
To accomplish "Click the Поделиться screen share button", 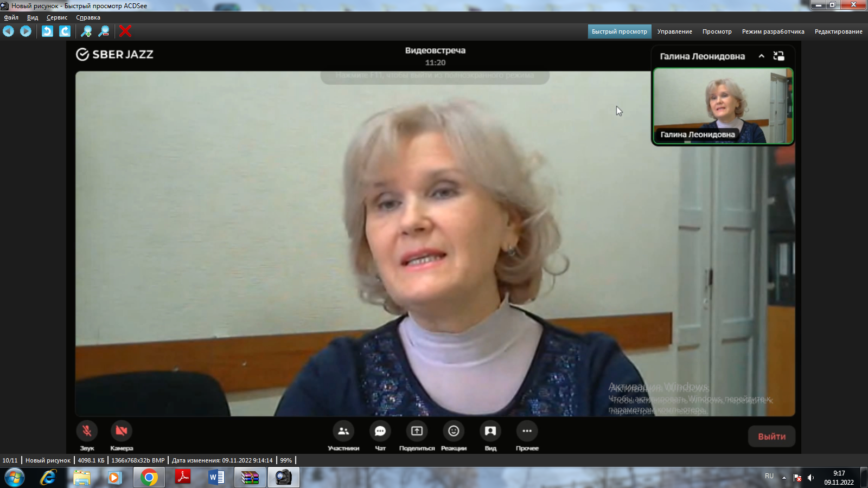I will click(417, 431).
